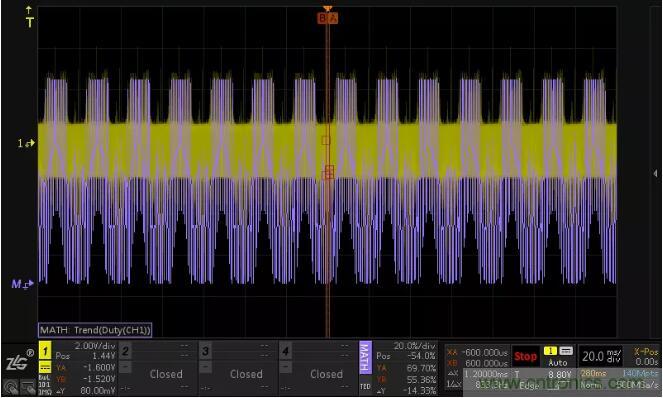Click the trigger source coupling icon next to yellow 1
663x398 pixels.
point(566,351)
